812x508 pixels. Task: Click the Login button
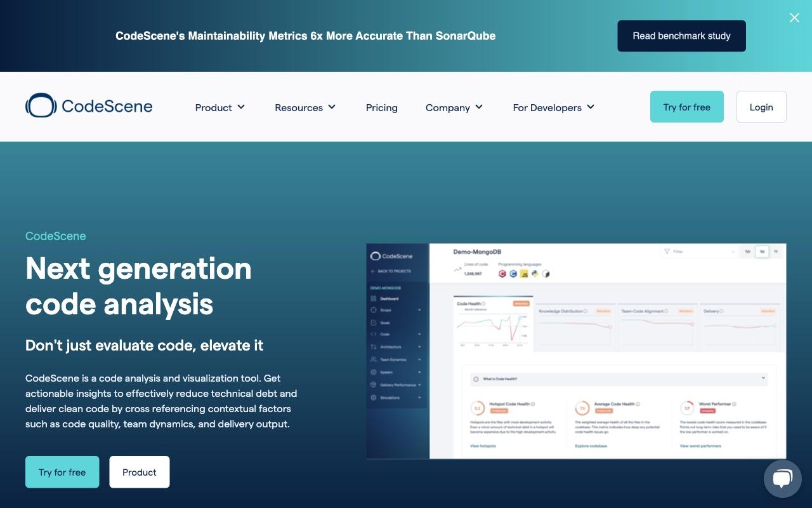pyautogui.click(x=761, y=107)
